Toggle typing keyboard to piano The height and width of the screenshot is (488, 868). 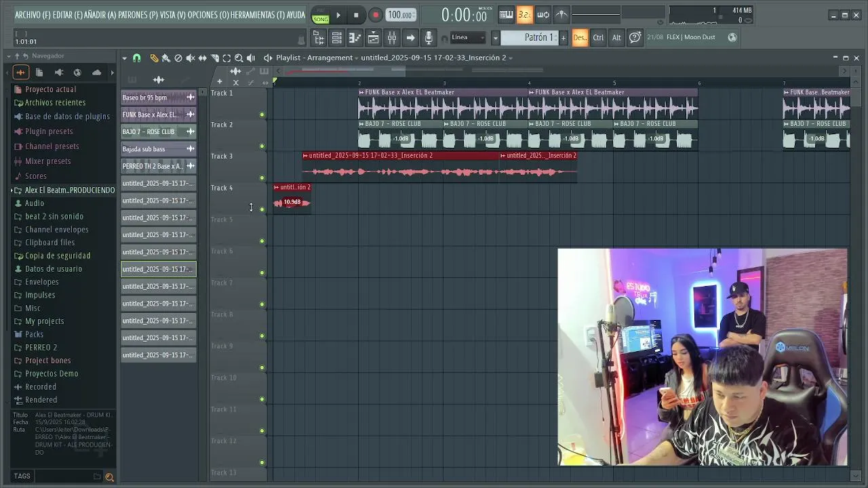click(506, 15)
